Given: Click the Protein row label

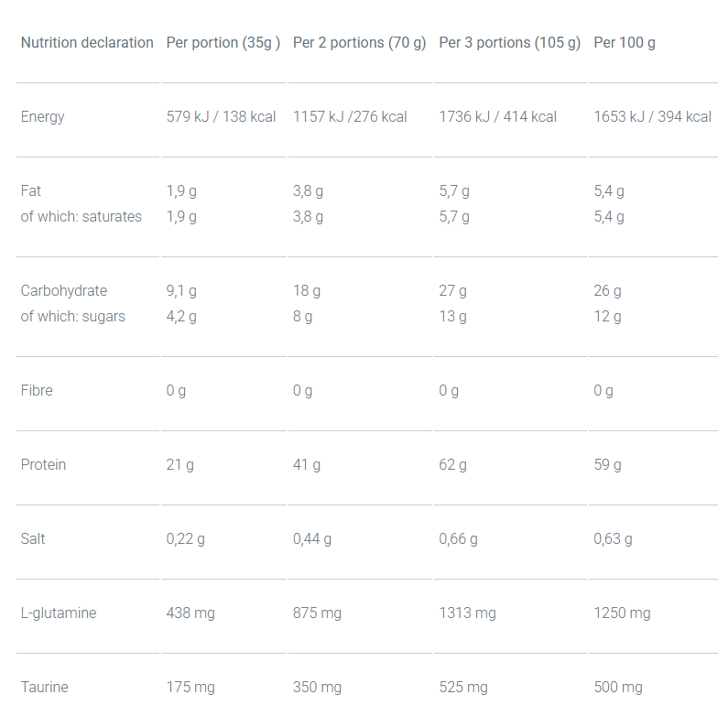Looking at the screenshot, I should coord(43,464).
